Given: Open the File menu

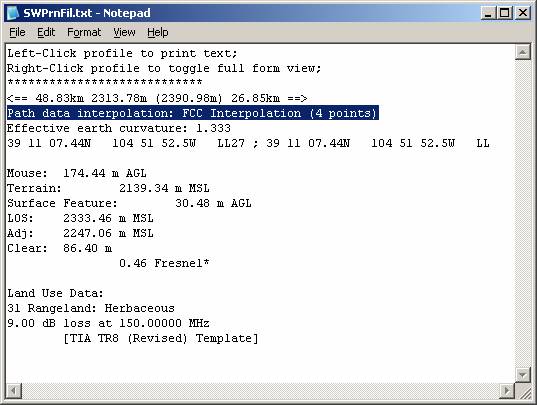Looking at the screenshot, I should coord(17,33).
